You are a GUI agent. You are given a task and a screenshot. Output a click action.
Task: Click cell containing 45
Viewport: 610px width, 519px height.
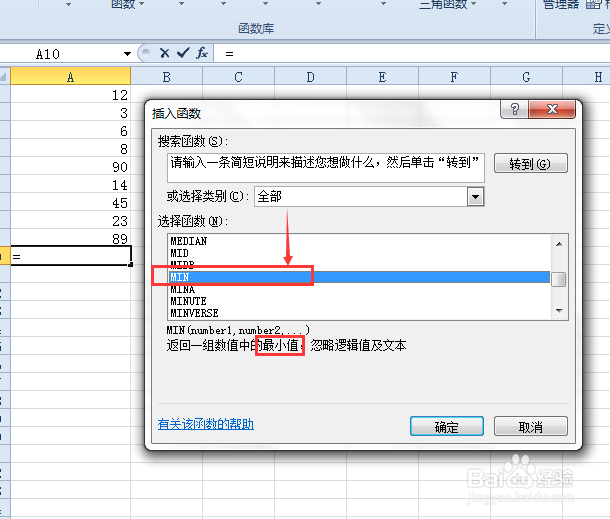coord(70,202)
